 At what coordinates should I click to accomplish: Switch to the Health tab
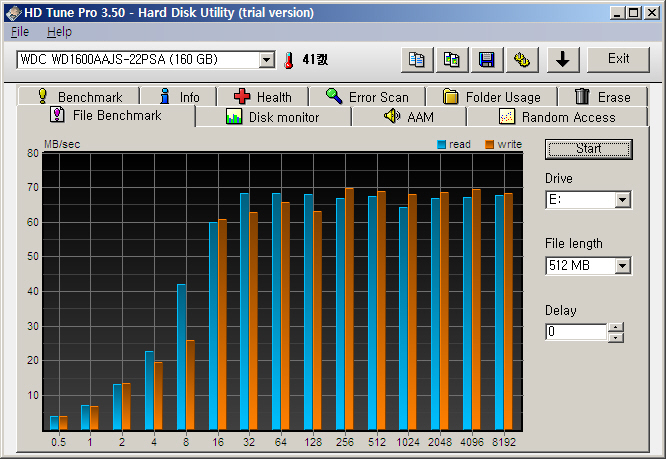coord(263,97)
